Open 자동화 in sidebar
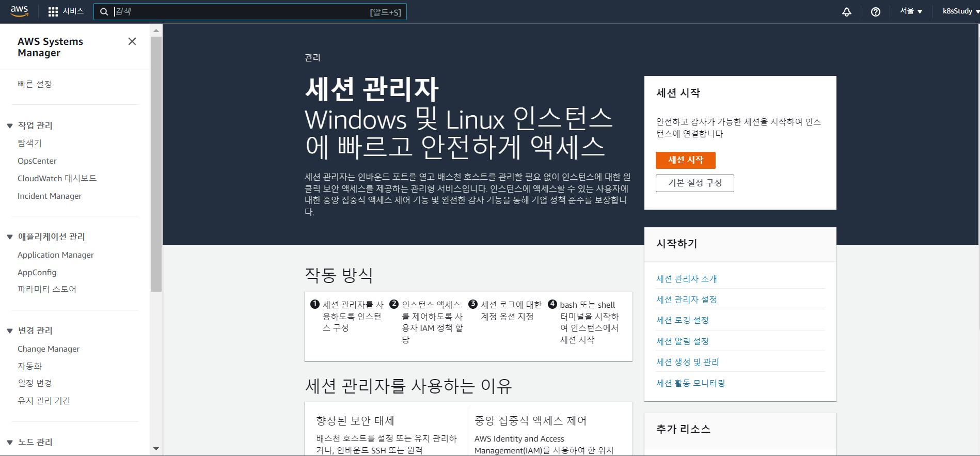Image resolution: width=980 pixels, height=456 pixels. pos(29,366)
